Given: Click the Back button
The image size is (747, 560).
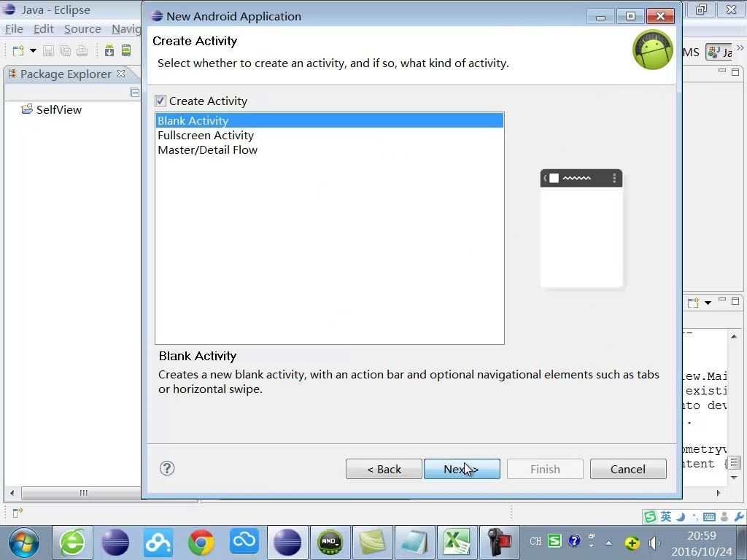Looking at the screenshot, I should (384, 469).
